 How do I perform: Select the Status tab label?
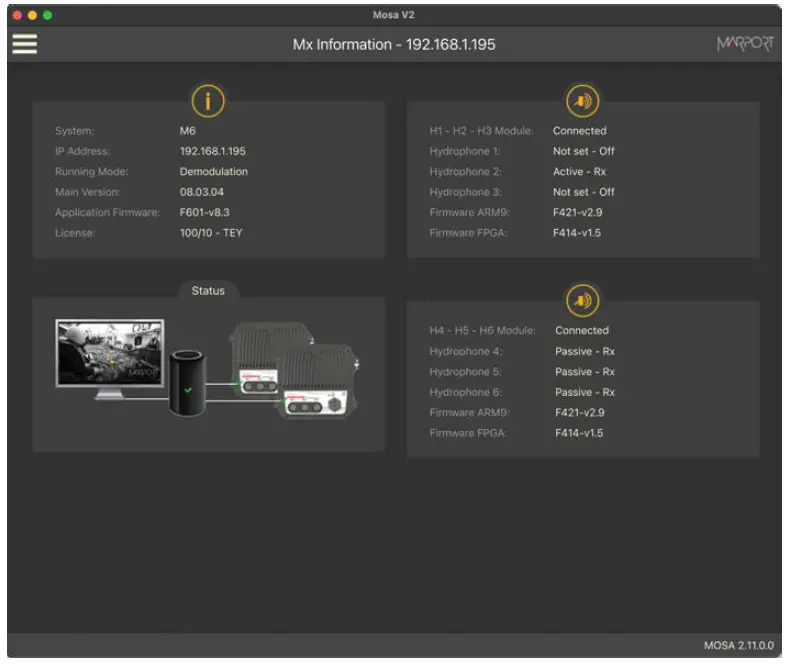(x=208, y=291)
